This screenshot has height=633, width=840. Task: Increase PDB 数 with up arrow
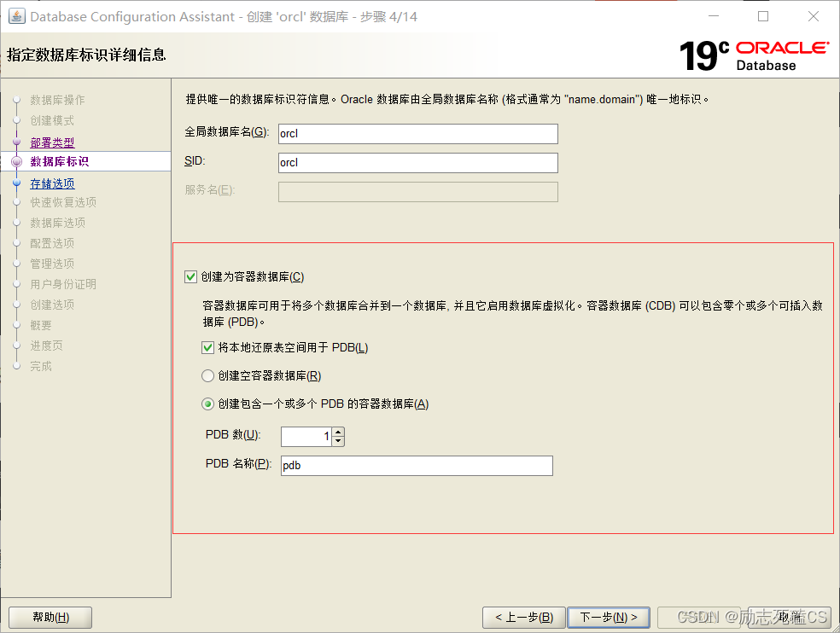[x=338, y=433]
